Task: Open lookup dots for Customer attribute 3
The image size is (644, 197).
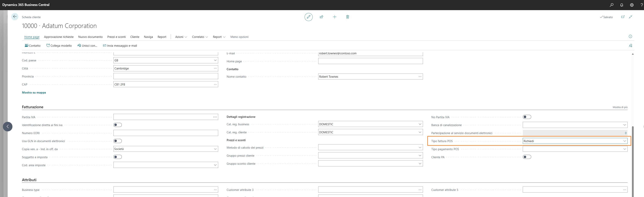Action: click(x=420, y=190)
